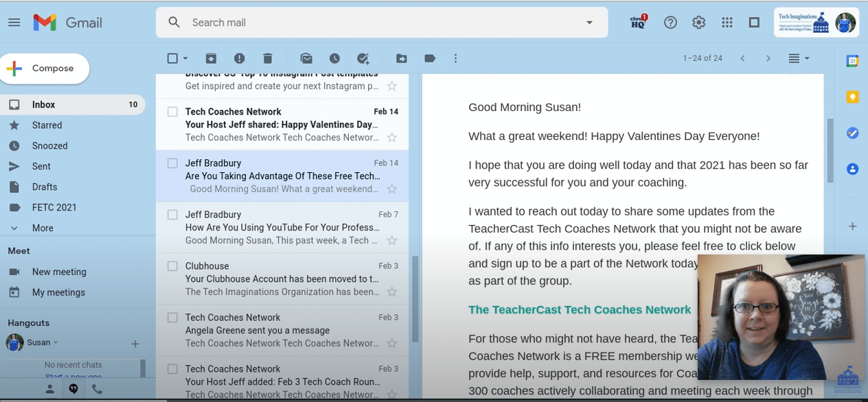The width and height of the screenshot is (868, 402).
Task: Open the Inbox folder
Action: pos(72,104)
